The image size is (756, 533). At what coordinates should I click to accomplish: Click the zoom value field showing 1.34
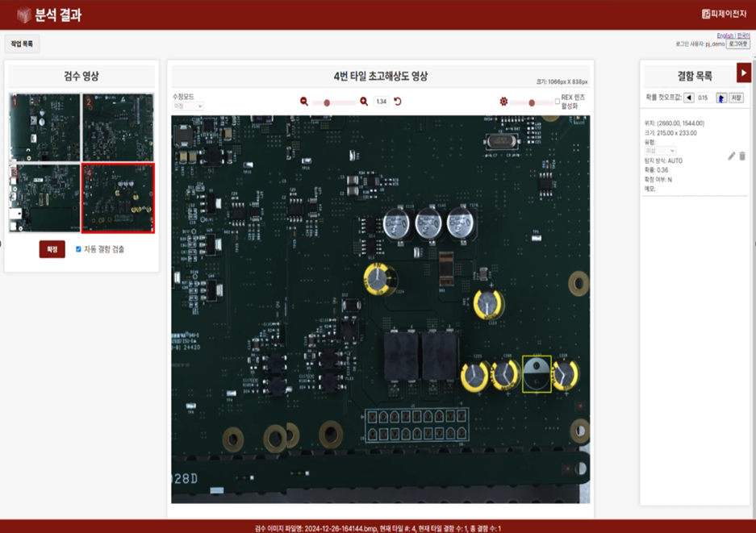[x=382, y=102]
